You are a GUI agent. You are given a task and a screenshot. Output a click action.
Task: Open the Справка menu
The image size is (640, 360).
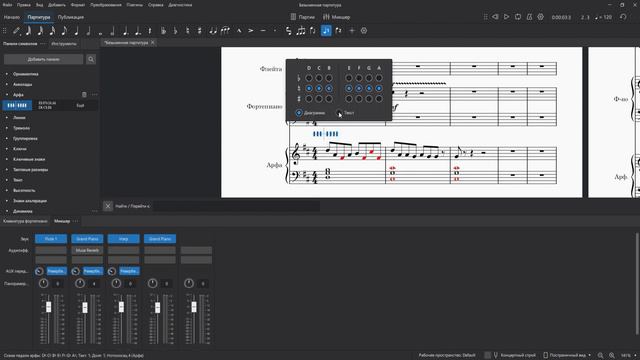[x=156, y=5]
